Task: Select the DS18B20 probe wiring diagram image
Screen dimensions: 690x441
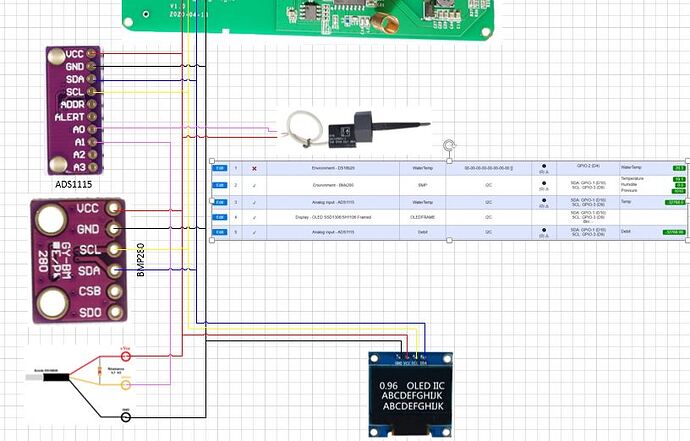Action: pyautogui.click(x=80, y=384)
